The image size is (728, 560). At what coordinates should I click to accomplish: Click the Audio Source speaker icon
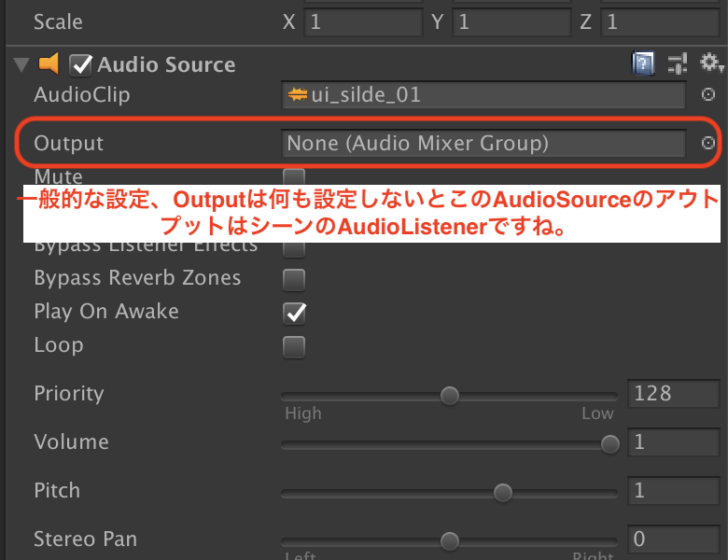click(x=49, y=63)
